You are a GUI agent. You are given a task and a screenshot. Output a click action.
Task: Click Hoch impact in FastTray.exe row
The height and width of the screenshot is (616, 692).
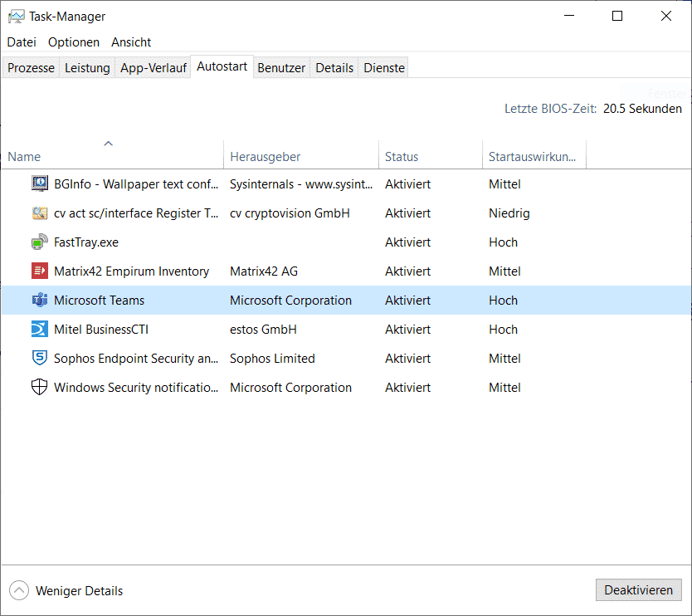click(x=503, y=242)
